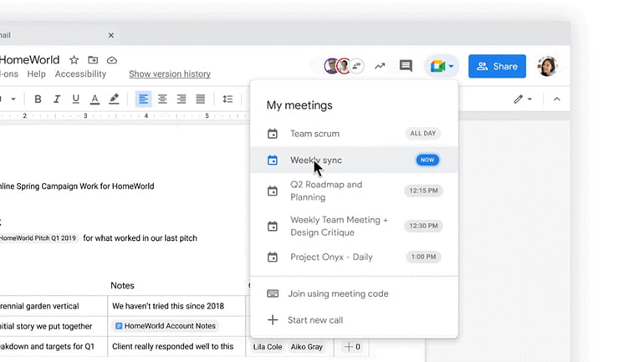Open the collaborator chat icon

(357, 66)
